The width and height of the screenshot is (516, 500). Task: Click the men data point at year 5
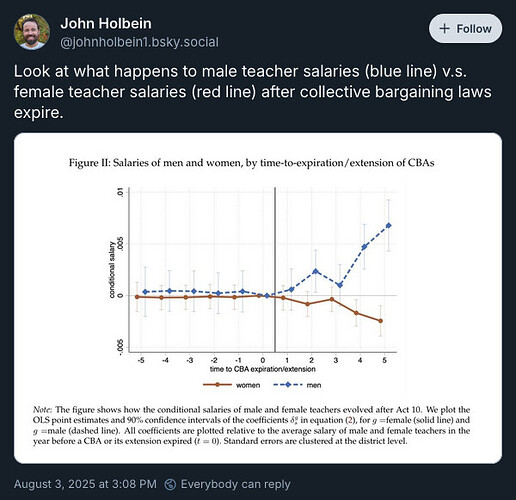[388, 226]
